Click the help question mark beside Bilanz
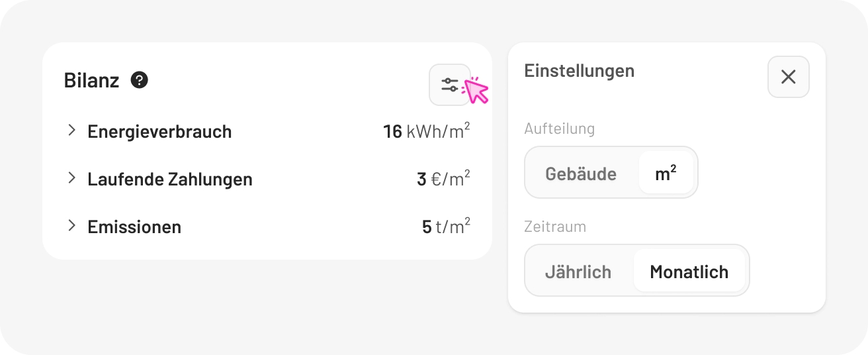This screenshot has width=868, height=355. coord(140,80)
